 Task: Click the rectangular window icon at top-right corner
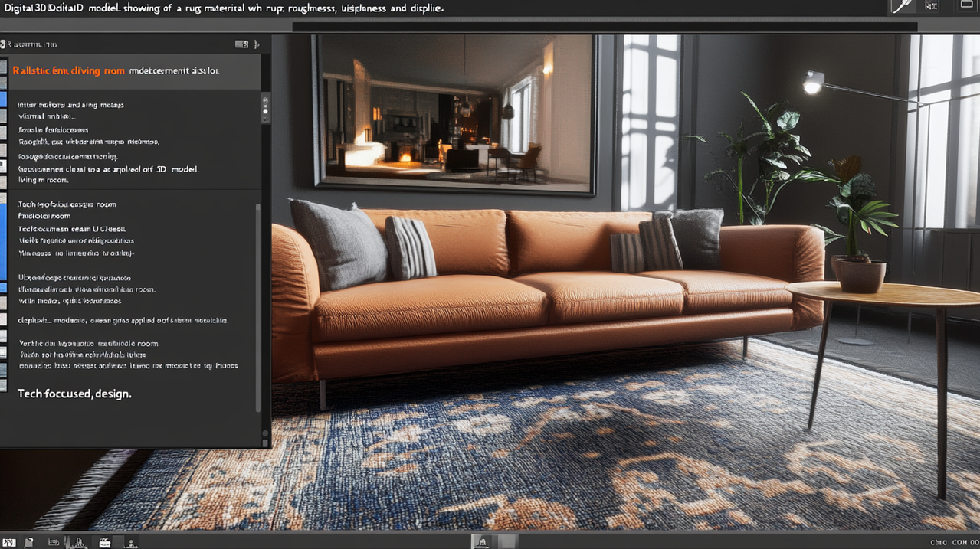click(967, 5)
